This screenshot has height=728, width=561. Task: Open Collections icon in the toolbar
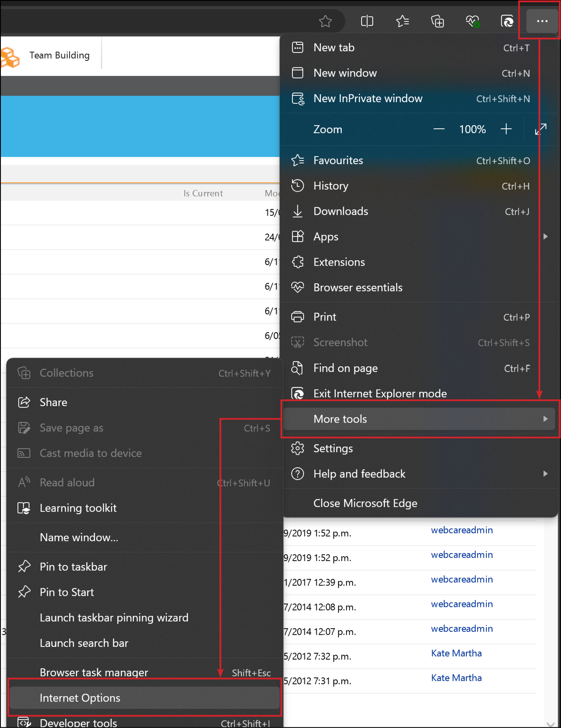click(437, 22)
